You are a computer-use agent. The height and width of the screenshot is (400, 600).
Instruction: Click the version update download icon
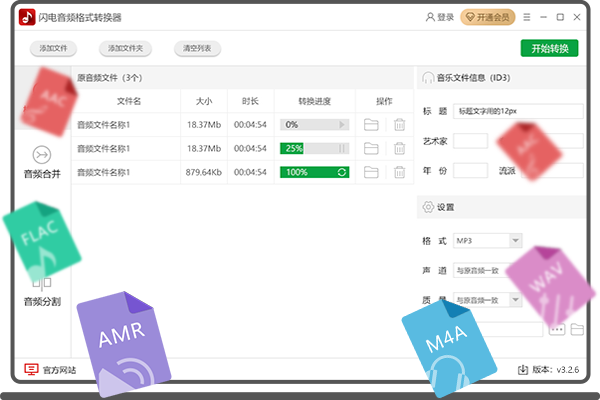pyautogui.click(x=523, y=370)
